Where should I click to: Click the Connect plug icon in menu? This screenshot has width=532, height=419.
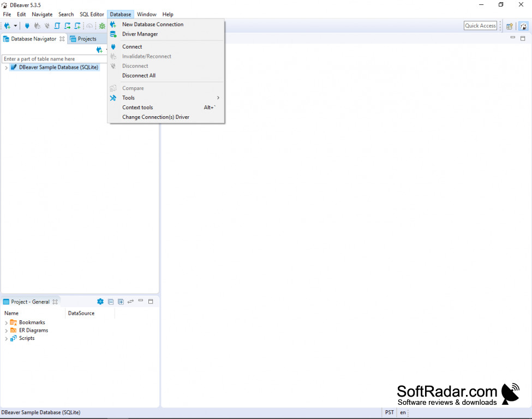pyautogui.click(x=113, y=46)
